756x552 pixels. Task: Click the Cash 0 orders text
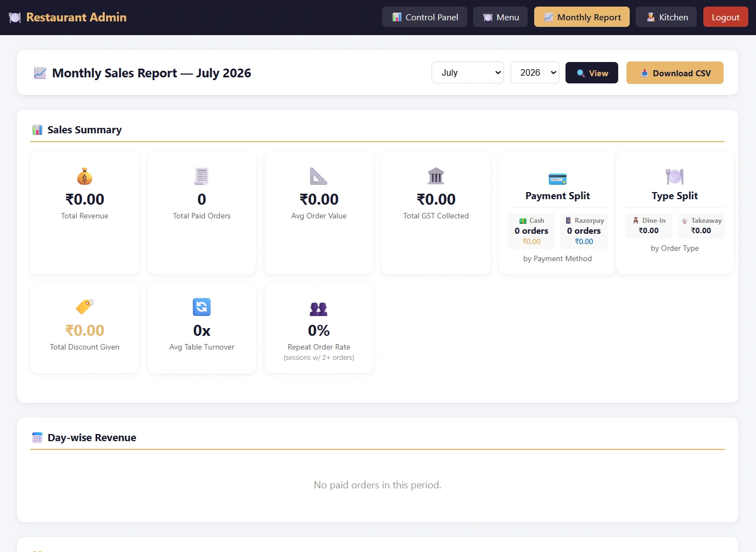531,231
